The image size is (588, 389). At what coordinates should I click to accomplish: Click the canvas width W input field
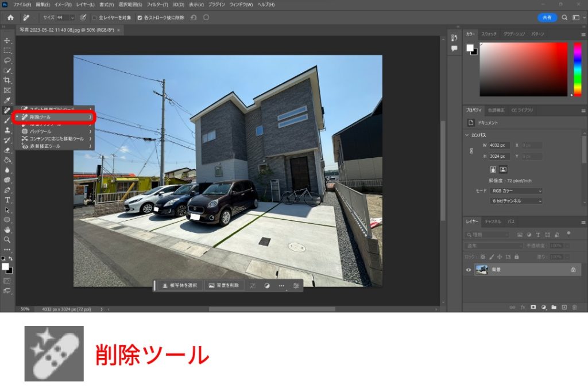pos(498,146)
